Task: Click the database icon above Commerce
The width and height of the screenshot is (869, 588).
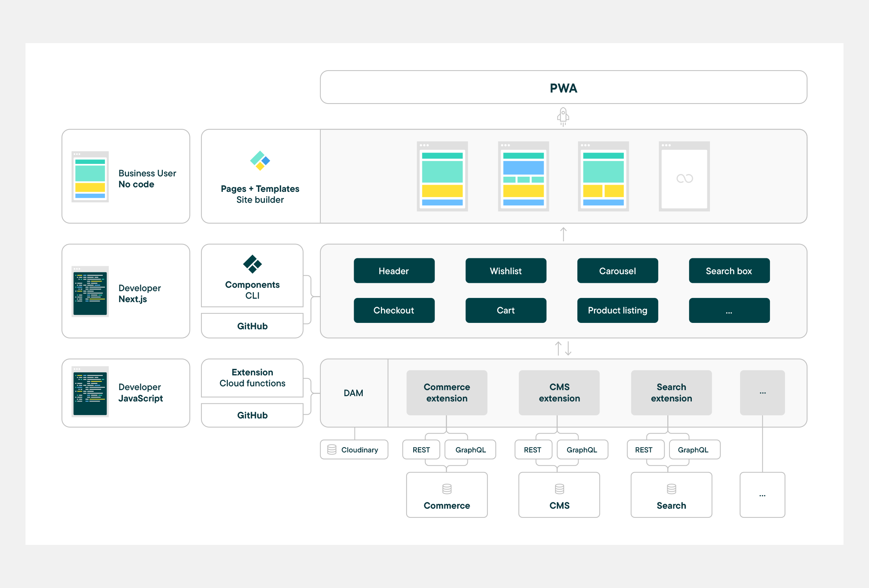Action: pos(447,489)
